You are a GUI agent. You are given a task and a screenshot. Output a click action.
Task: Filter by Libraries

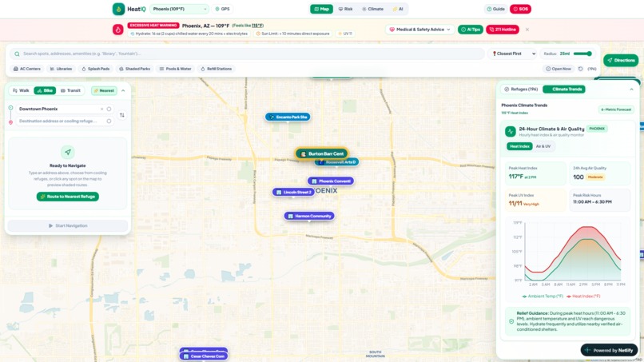(x=61, y=69)
